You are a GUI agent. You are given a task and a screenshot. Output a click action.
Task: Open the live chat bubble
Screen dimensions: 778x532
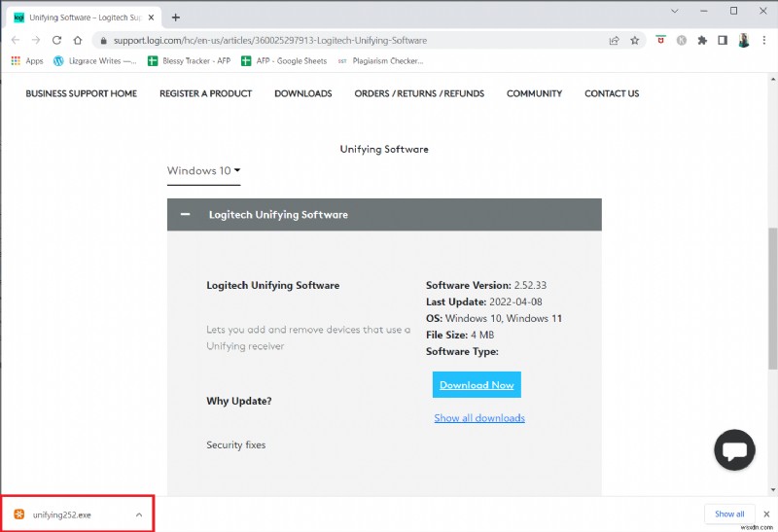coord(735,449)
